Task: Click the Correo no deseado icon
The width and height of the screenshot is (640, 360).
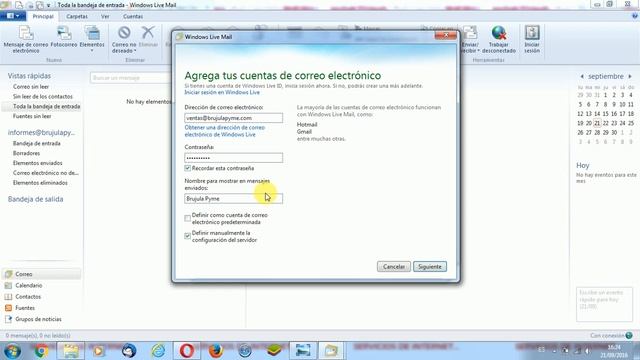Action: click(x=124, y=33)
